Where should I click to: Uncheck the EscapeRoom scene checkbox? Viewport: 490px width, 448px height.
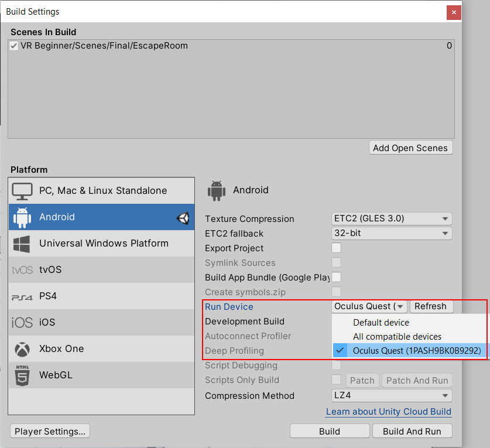(13, 46)
